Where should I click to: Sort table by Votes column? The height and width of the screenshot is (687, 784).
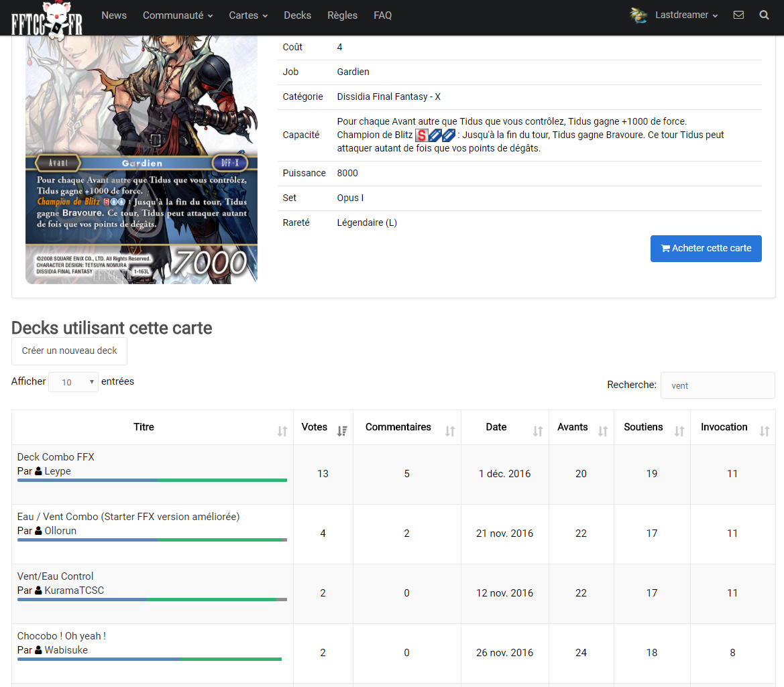point(323,427)
